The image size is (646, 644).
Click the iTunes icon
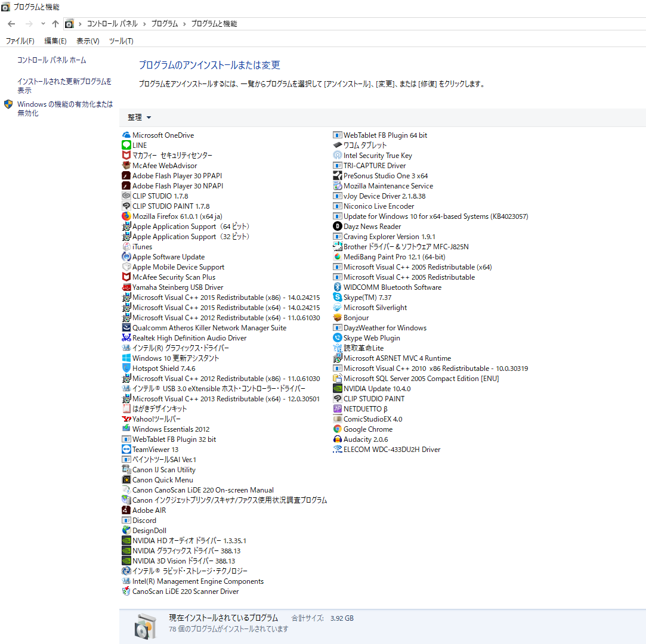pyautogui.click(x=126, y=247)
